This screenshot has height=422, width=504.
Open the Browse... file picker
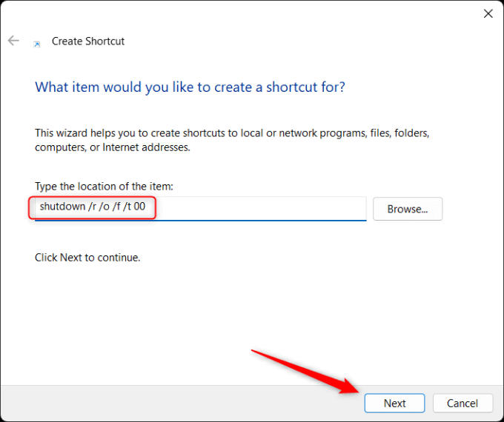(x=408, y=209)
